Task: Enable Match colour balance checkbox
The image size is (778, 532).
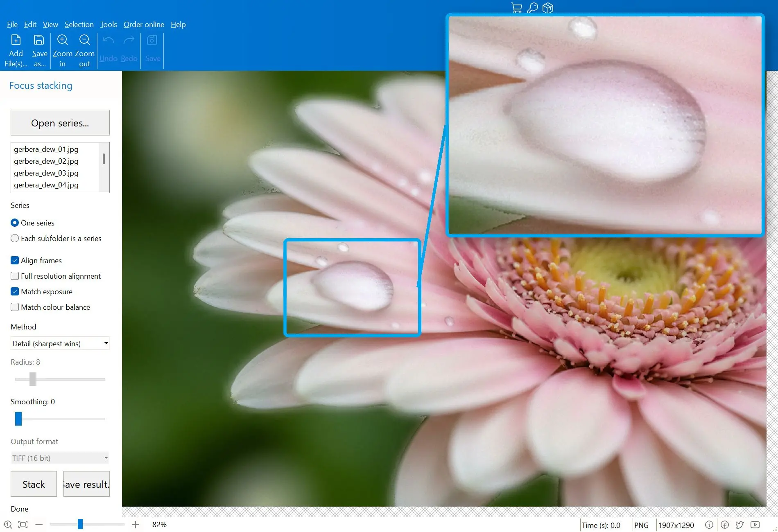Action: (x=15, y=307)
